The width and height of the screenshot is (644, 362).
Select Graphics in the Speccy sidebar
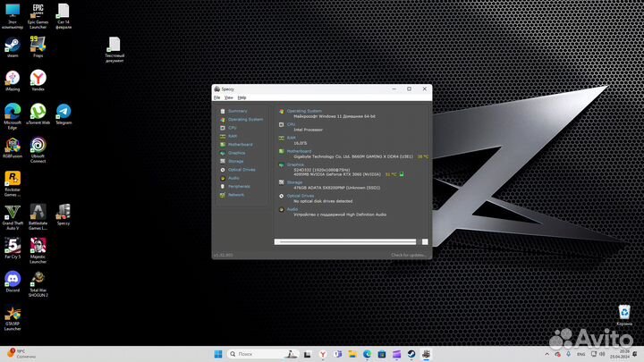pyautogui.click(x=236, y=153)
